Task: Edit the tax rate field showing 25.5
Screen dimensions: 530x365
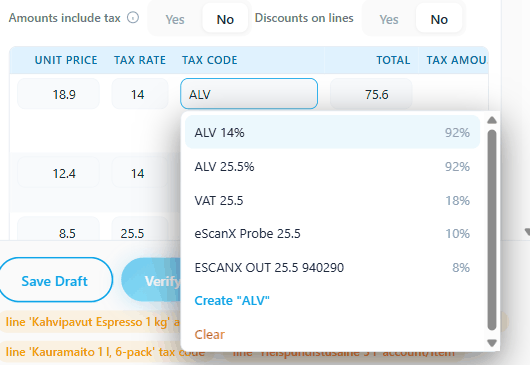Action: pos(140,229)
